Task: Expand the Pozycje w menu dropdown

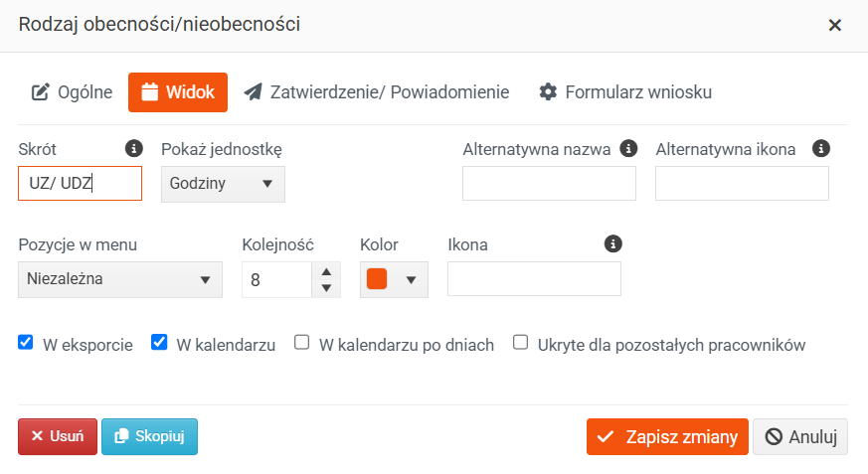Action: 120,279
